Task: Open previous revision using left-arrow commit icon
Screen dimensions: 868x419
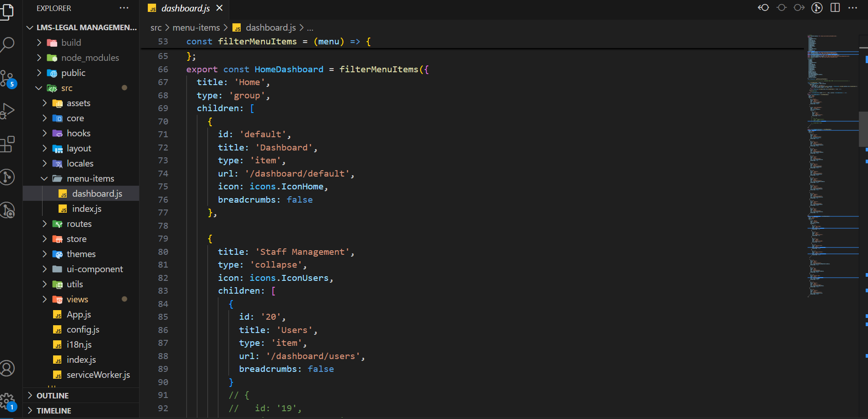Action: click(x=763, y=8)
